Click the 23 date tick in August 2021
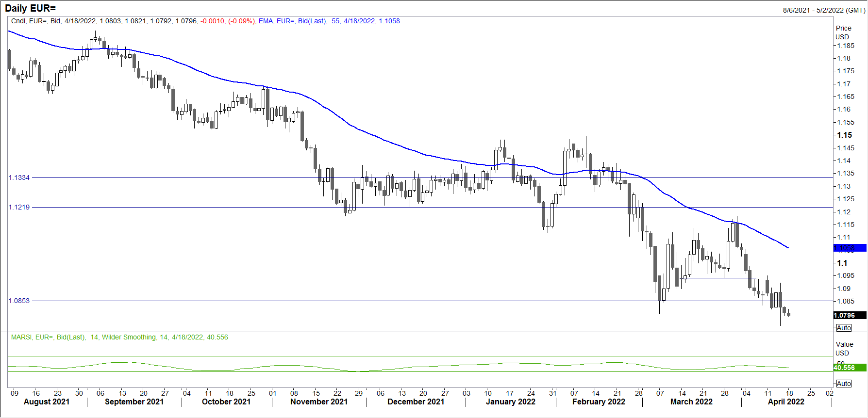Viewport: 868px width, 418px height. click(x=58, y=393)
